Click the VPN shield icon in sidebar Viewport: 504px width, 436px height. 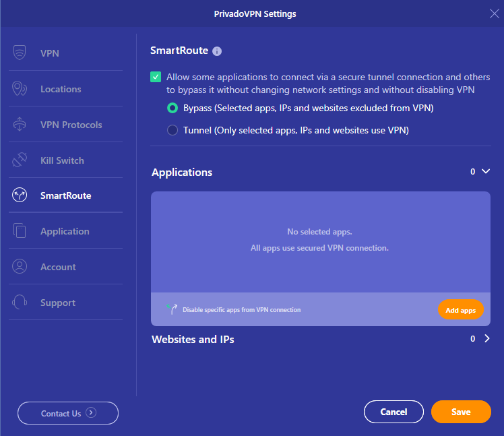pos(20,53)
